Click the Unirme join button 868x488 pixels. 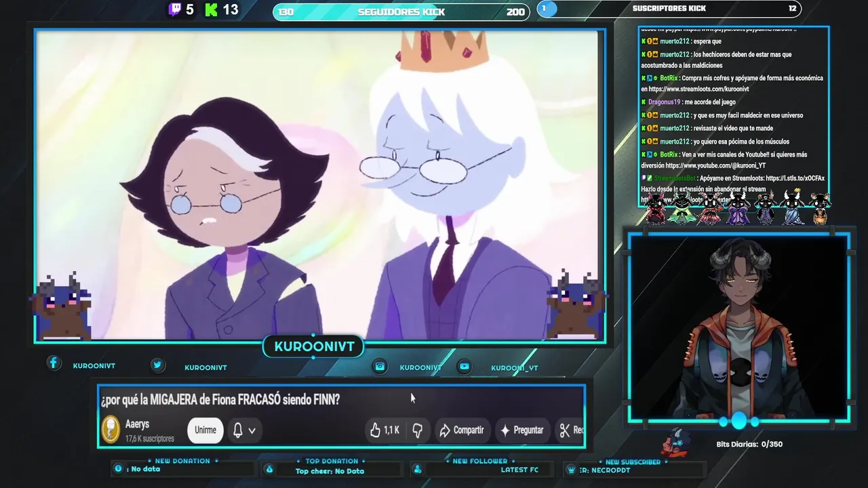(205, 430)
